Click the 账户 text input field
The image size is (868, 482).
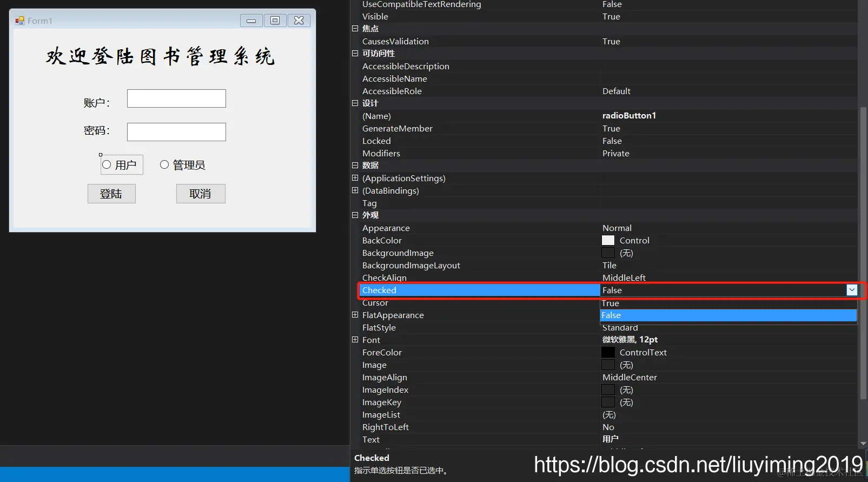176,98
